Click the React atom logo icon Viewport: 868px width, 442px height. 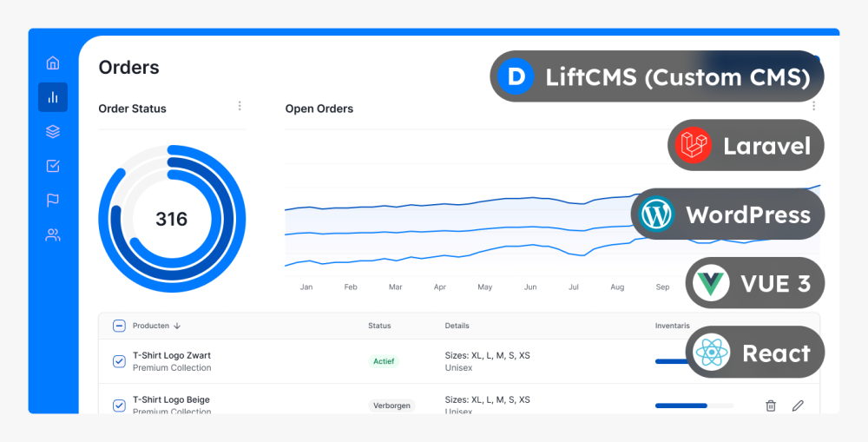tap(711, 352)
